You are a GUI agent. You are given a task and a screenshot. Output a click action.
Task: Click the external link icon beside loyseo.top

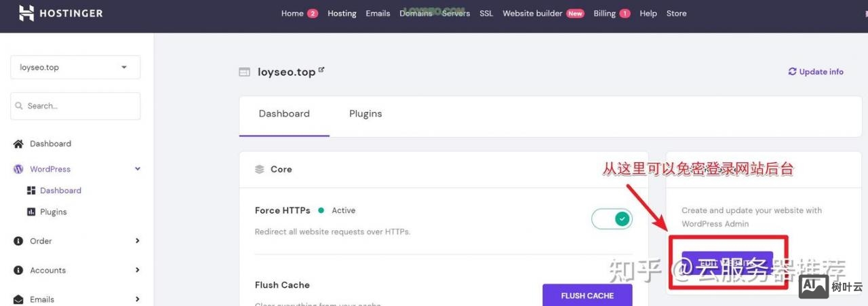point(321,70)
